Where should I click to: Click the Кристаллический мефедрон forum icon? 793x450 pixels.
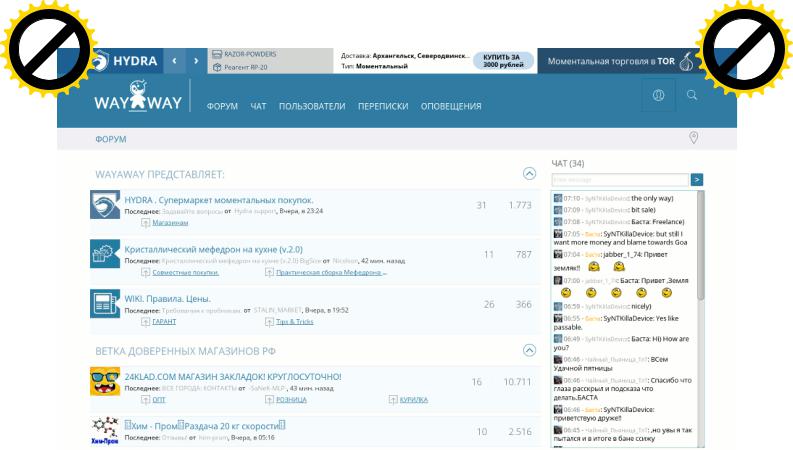(x=105, y=253)
